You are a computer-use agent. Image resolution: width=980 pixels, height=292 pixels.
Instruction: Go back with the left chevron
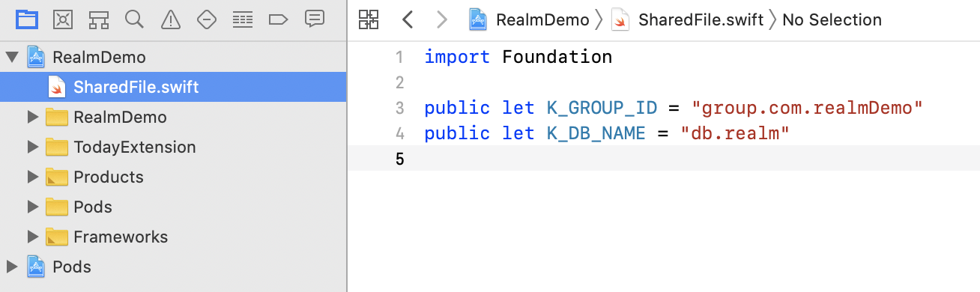coord(408,19)
